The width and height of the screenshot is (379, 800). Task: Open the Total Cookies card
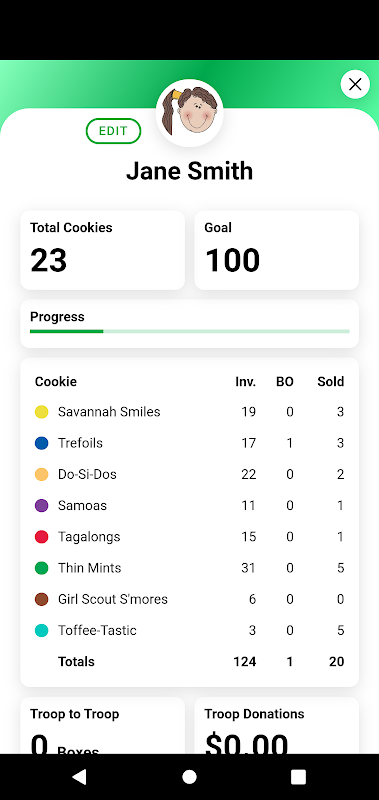coord(103,250)
